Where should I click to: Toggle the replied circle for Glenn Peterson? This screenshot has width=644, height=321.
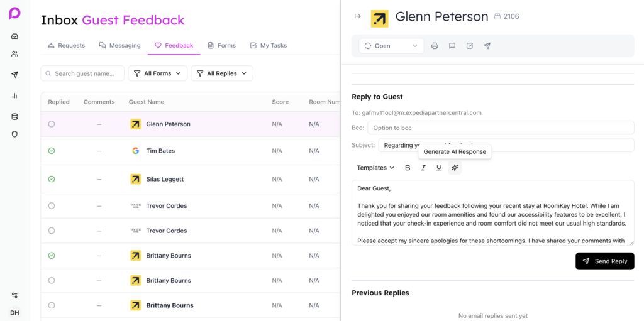pos(52,124)
